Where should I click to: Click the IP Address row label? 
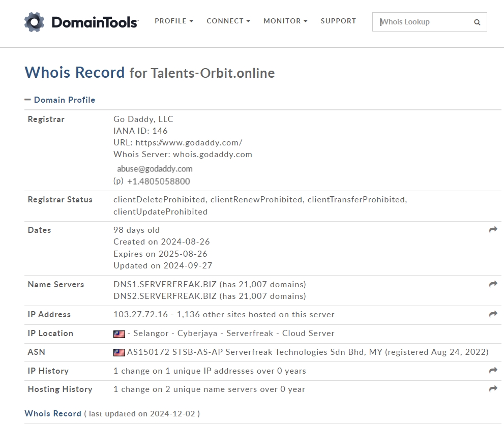[49, 315]
